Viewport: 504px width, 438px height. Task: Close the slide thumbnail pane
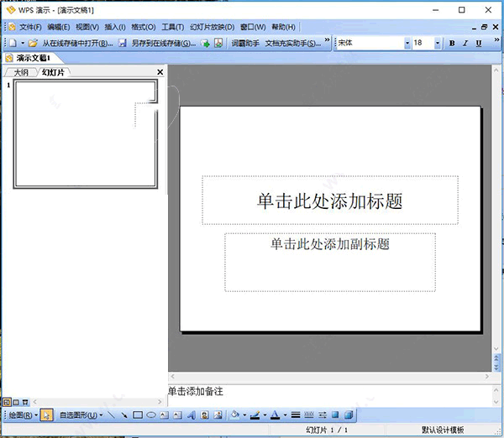point(160,72)
